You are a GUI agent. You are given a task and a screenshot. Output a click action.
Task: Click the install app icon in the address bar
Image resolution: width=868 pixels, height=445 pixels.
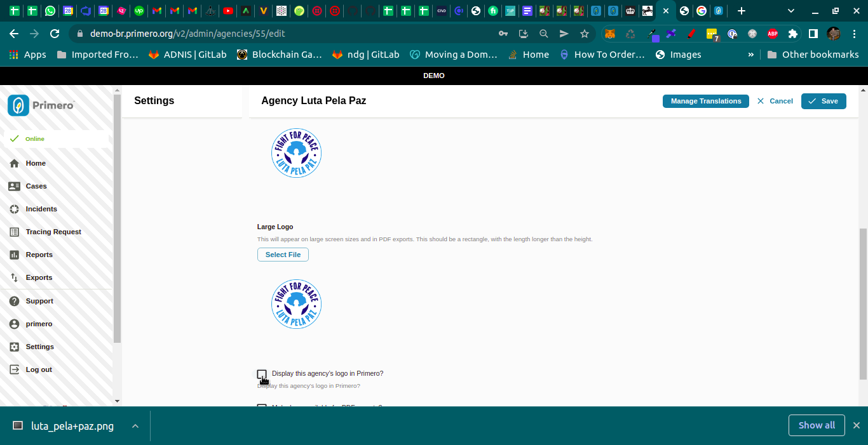(524, 34)
